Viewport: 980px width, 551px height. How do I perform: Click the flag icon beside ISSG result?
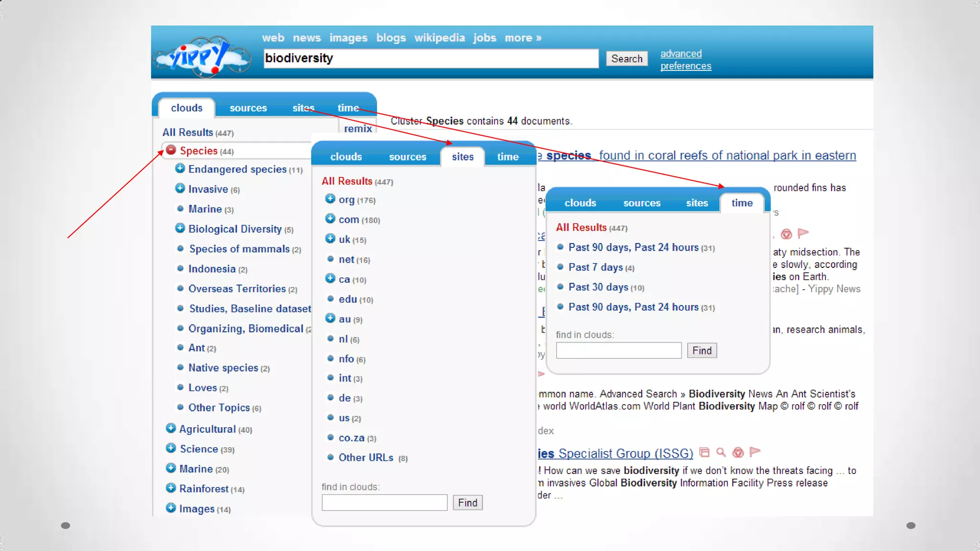[755, 452]
